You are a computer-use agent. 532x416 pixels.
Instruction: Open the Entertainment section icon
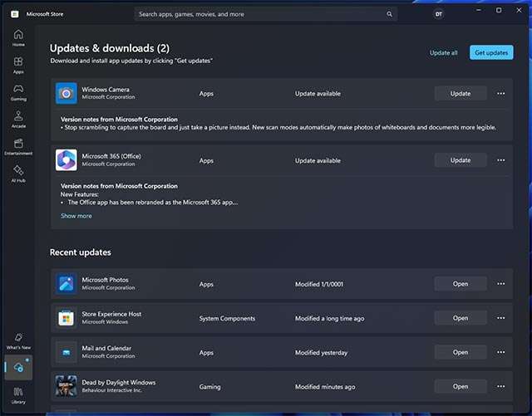click(x=18, y=144)
